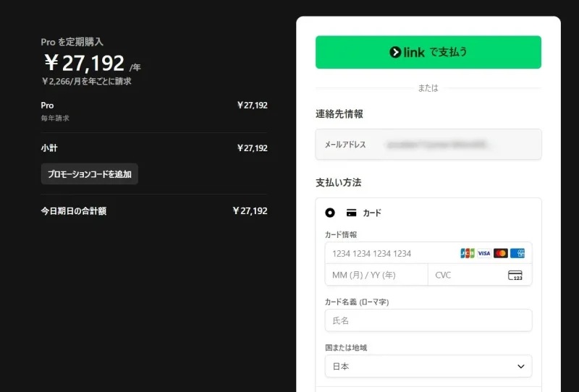Image resolution: width=579 pixels, height=392 pixels.
Task: Click the 今日期日の合計額 label
Action: [74, 210]
